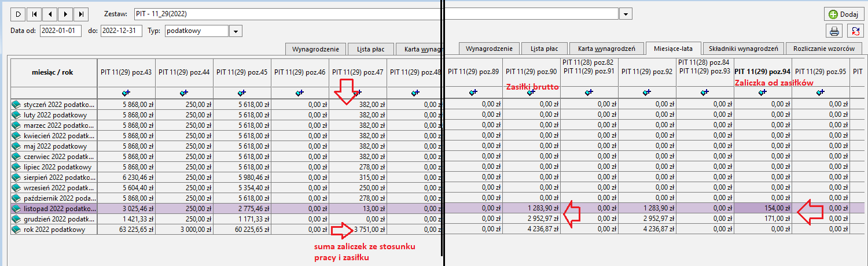
Task: Click the cell 154,00 zł
Action: click(763, 208)
